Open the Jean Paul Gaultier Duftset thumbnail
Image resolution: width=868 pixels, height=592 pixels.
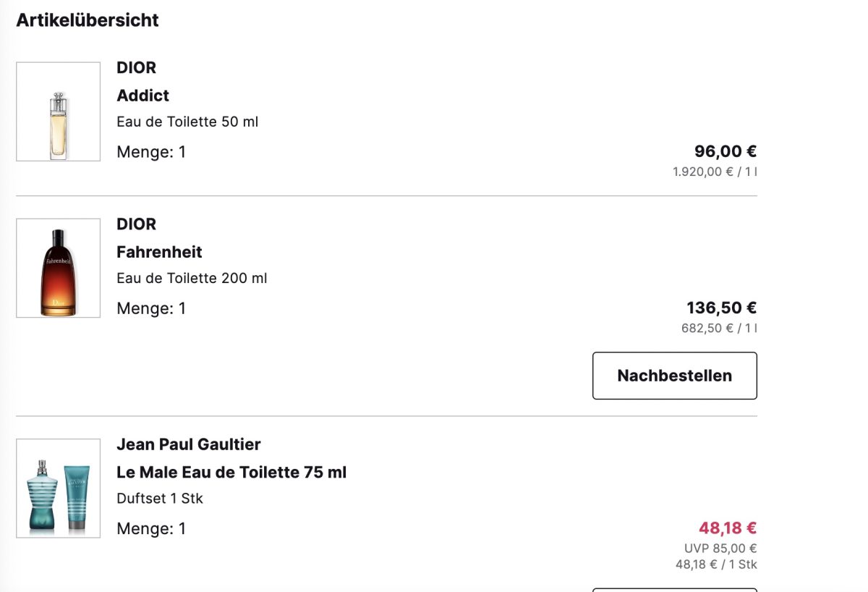pos(58,488)
